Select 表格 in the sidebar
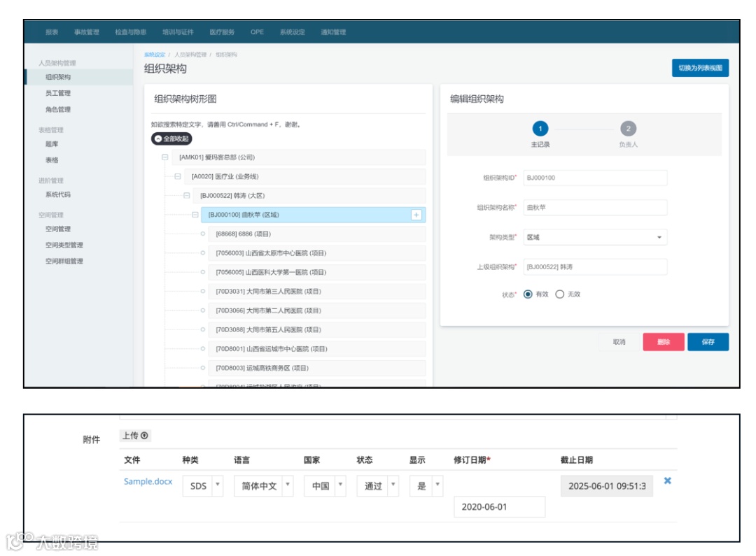The image size is (756, 556). tap(52, 160)
